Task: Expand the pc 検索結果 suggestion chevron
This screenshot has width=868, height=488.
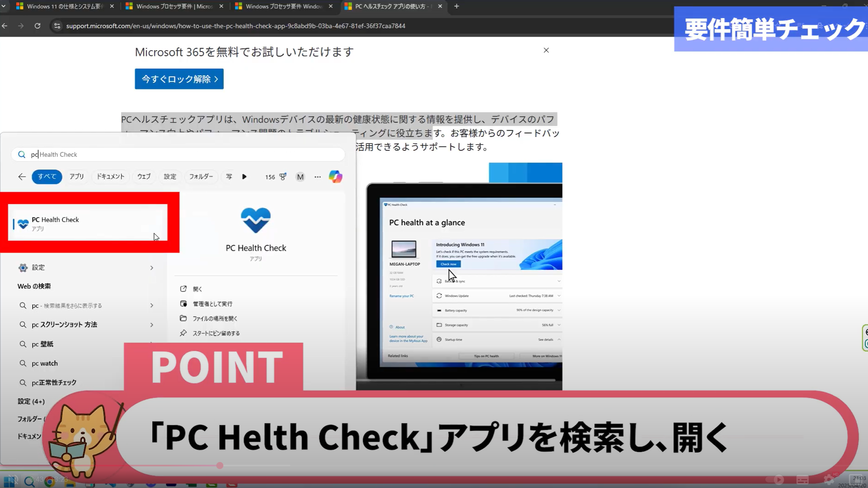Action: 152,305
